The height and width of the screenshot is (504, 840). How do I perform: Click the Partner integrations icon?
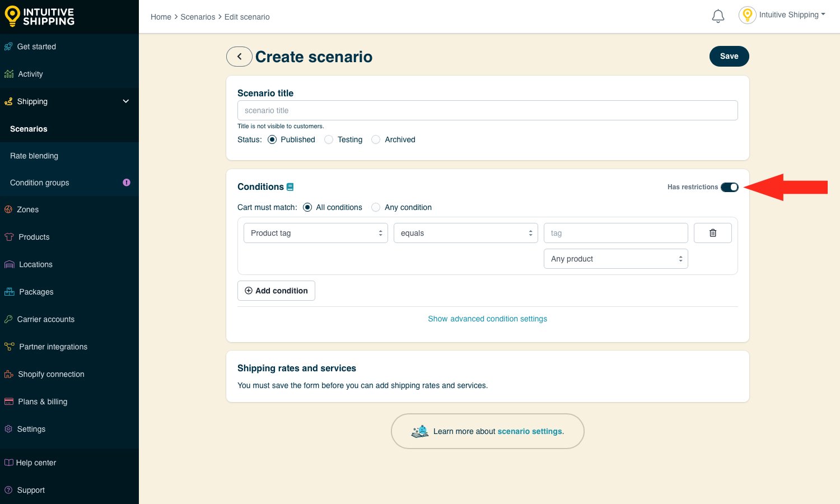9,347
